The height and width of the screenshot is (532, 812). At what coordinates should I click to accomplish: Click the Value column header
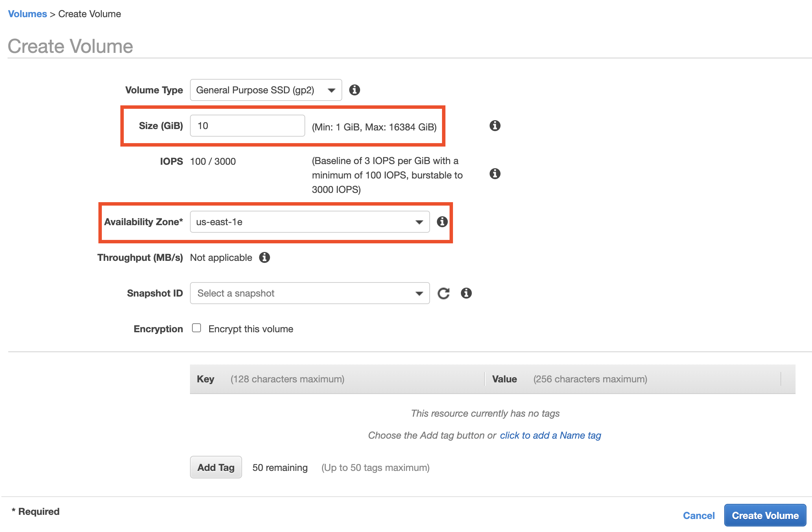[x=504, y=379]
